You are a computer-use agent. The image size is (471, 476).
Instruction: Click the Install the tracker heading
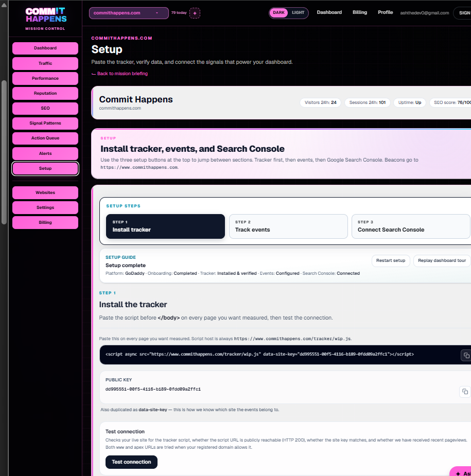click(133, 305)
